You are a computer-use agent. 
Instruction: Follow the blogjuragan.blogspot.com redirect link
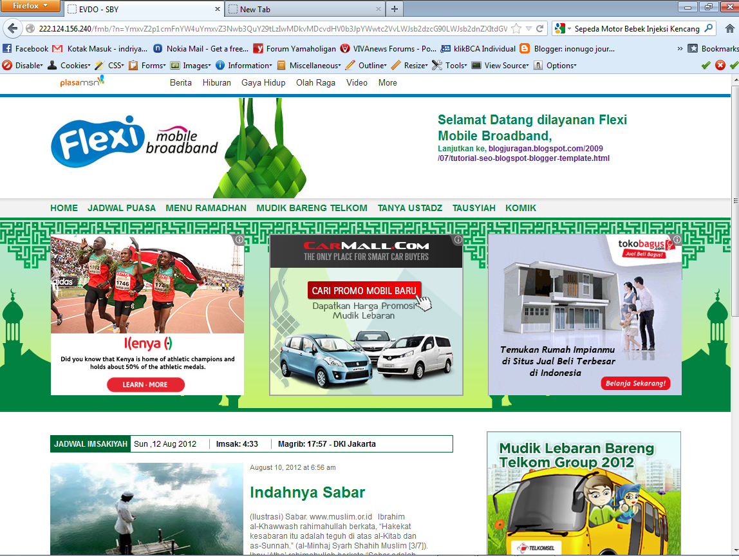pos(523,153)
